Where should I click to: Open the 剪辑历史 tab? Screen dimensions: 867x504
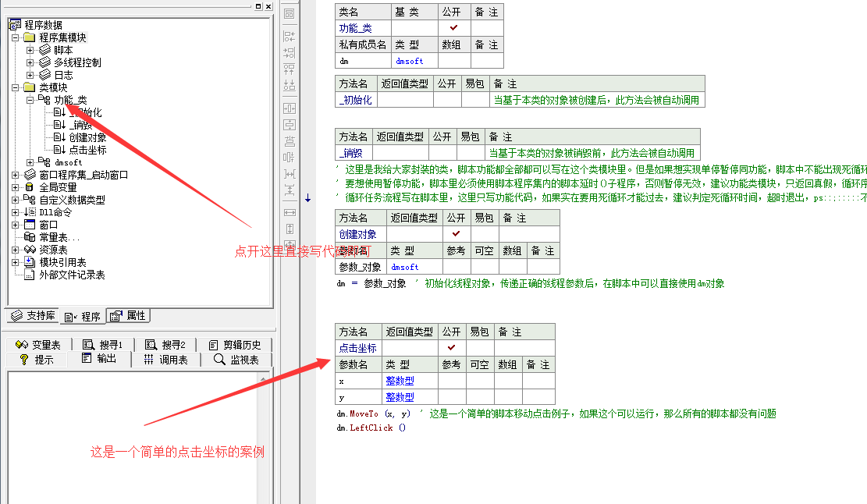click(x=235, y=345)
